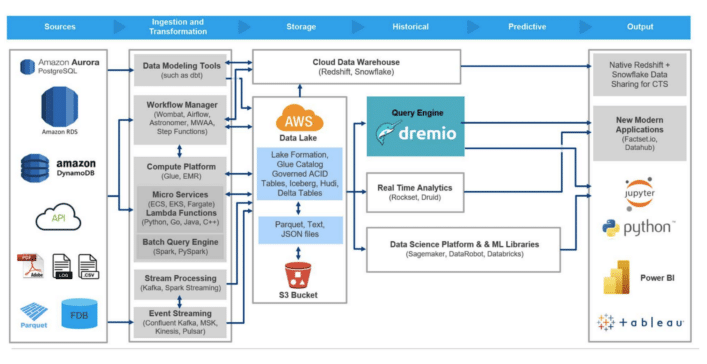Select the Parquet logo
Screen dimensions: 707x364
(34, 315)
